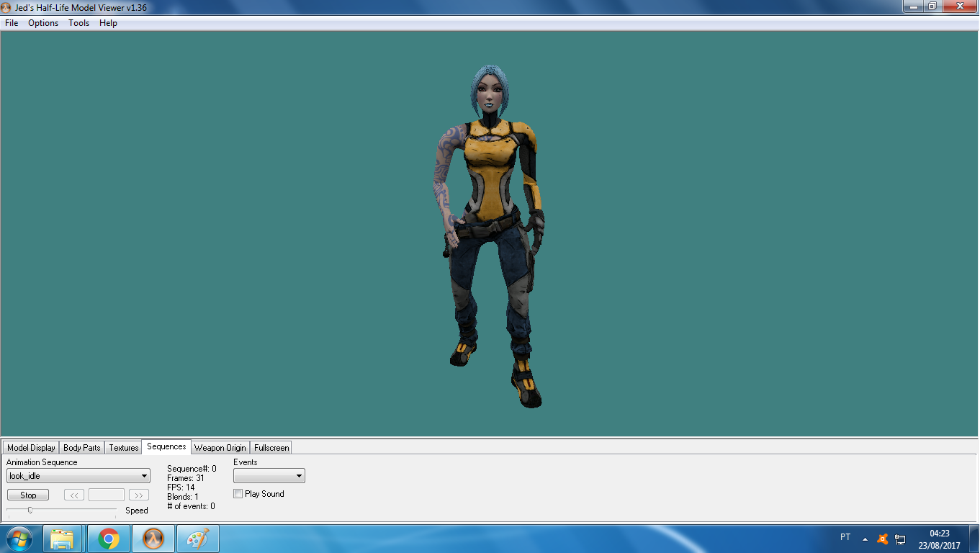Viewport: 980px width, 553px height.
Task: Open the File menu
Action: (12, 23)
